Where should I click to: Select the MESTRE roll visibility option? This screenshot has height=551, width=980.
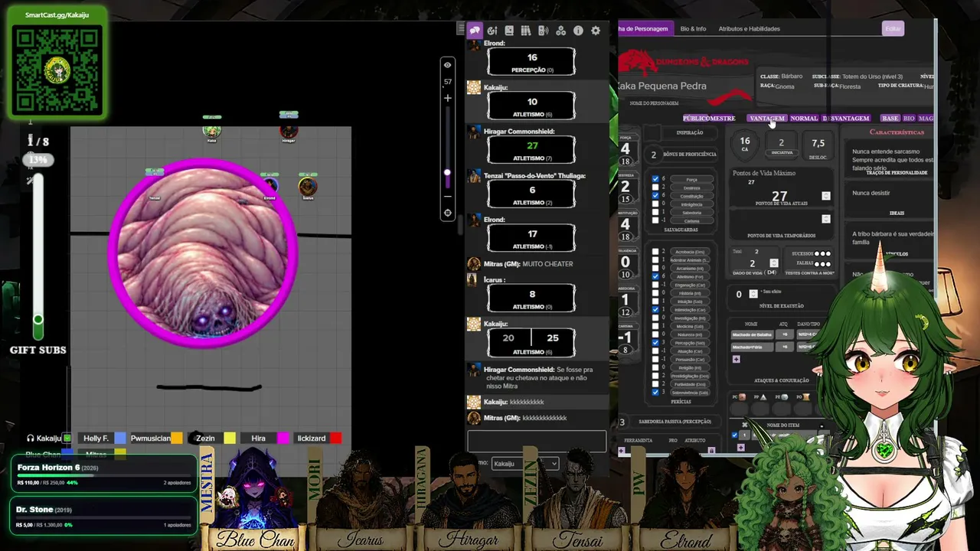tap(721, 119)
